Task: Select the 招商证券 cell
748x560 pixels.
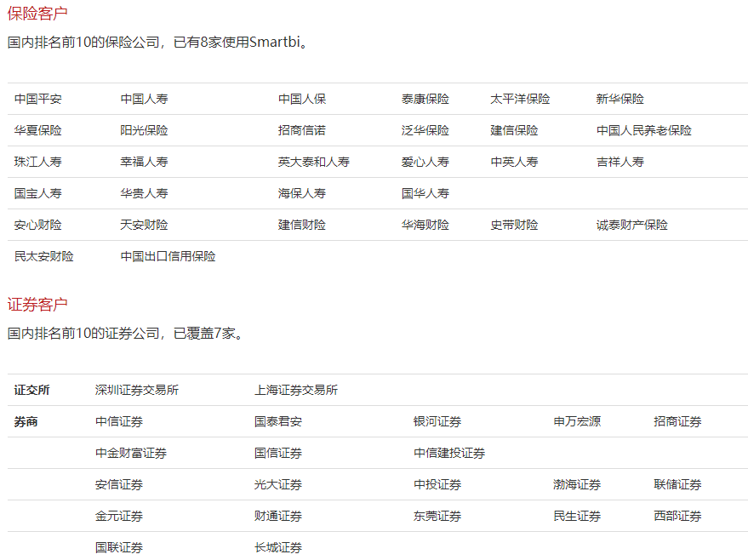Action: click(677, 421)
